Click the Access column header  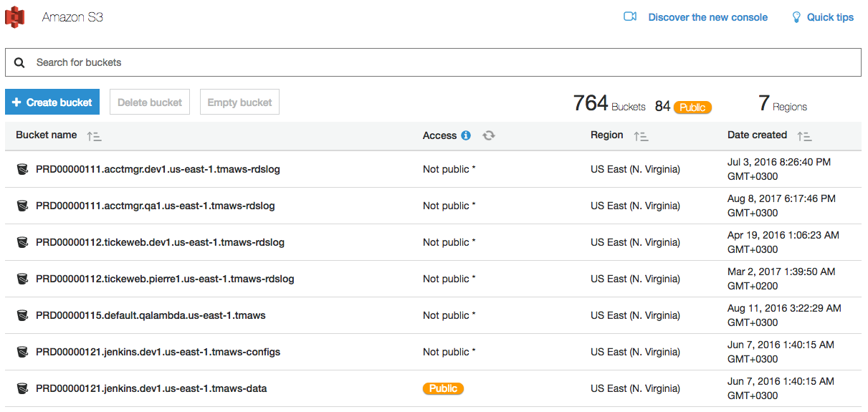pyautogui.click(x=439, y=135)
